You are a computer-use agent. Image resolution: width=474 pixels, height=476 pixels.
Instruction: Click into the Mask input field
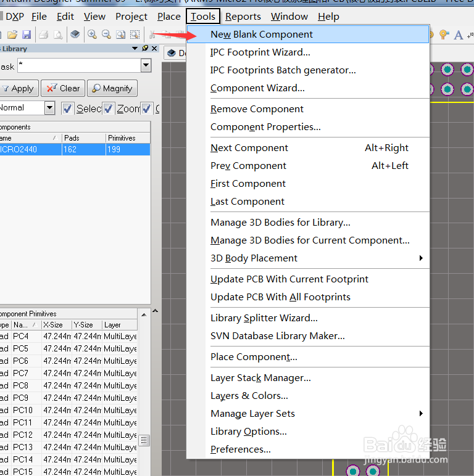(80, 65)
